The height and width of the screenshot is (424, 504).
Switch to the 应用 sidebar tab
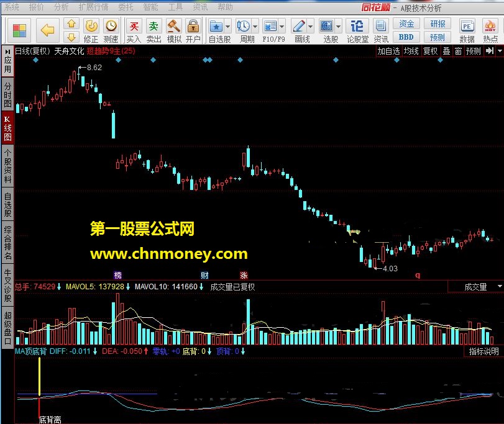point(7,61)
